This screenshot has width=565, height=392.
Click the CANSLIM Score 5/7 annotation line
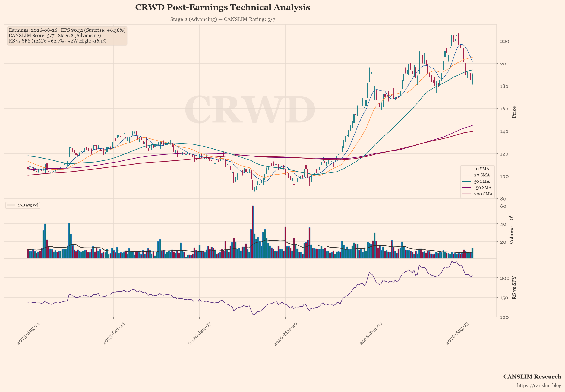tap(55, 36)
